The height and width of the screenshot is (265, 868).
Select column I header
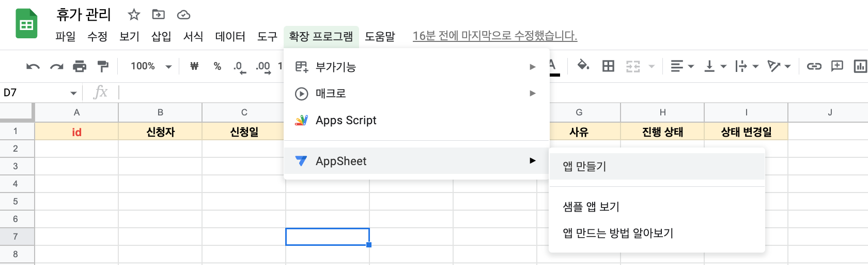tap(747, 112)
